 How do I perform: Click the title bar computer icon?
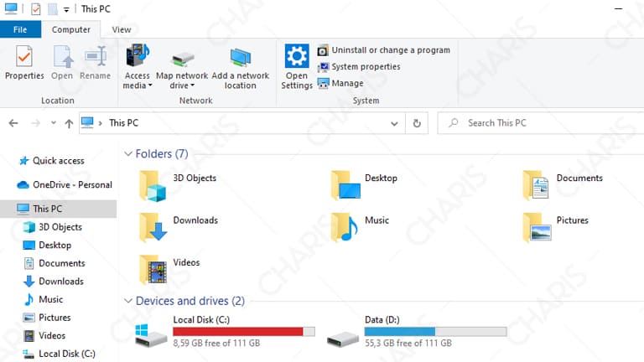click(11, 8)
